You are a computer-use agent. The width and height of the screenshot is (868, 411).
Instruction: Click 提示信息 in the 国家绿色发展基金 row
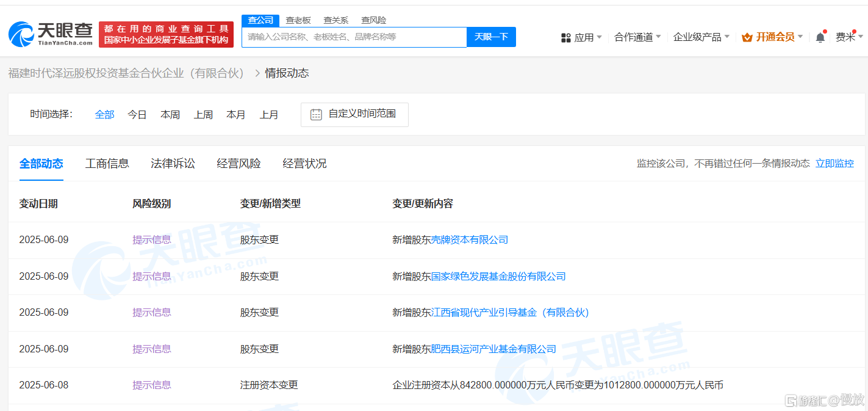point(152,276)
